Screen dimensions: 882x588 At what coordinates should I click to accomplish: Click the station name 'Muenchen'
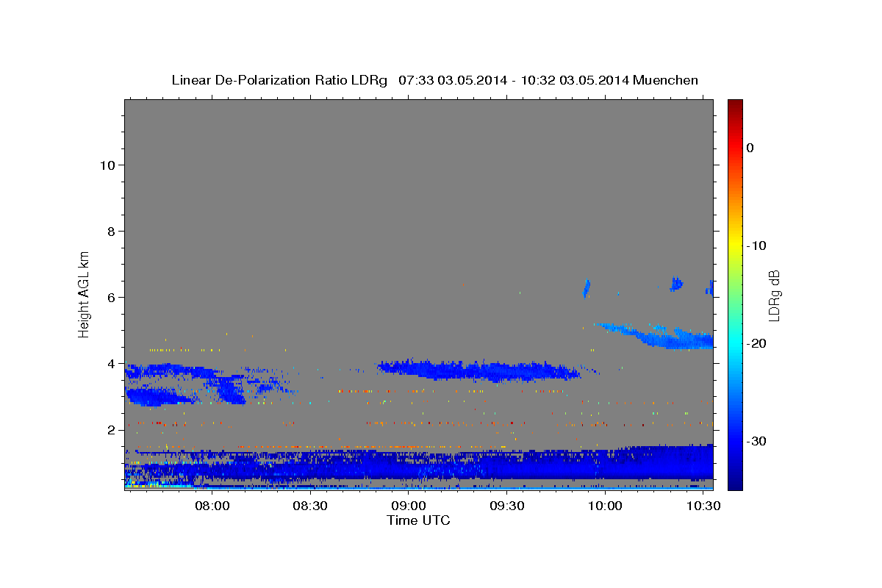click(x=665, y=80)
